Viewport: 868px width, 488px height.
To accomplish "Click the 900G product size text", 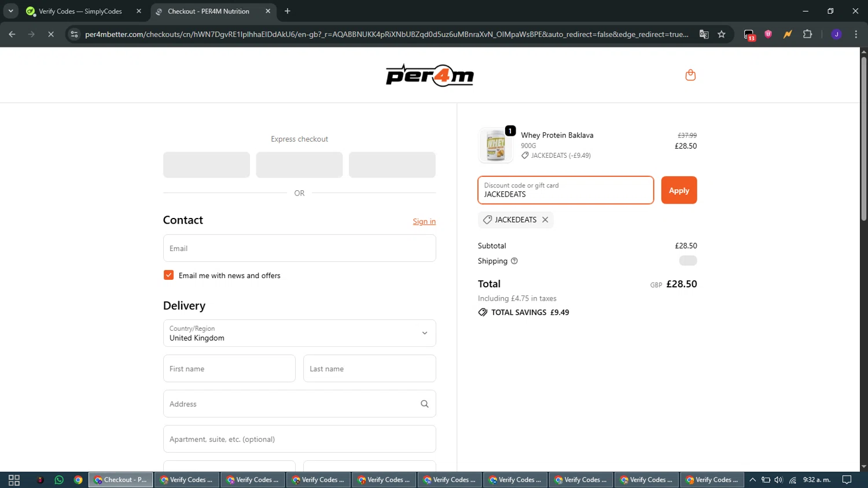I will pyautogui.click(x=528, y=146).
